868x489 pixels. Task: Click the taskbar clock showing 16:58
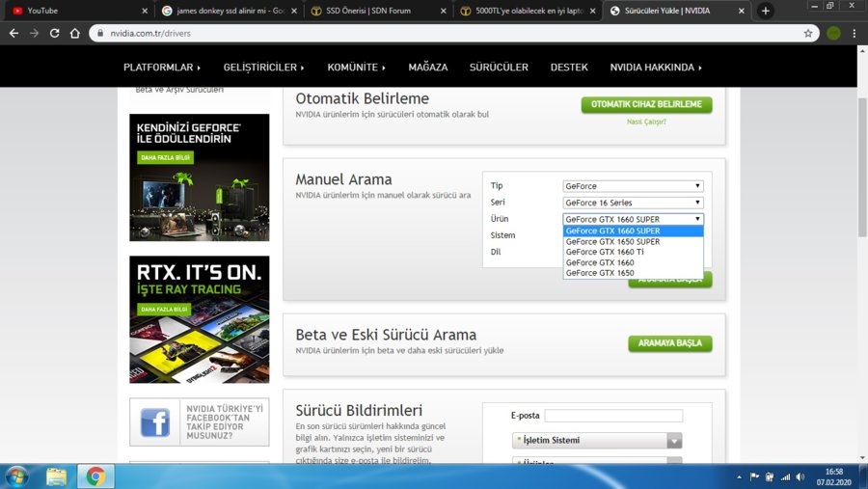pyautogui.click(x=833, y=476)
